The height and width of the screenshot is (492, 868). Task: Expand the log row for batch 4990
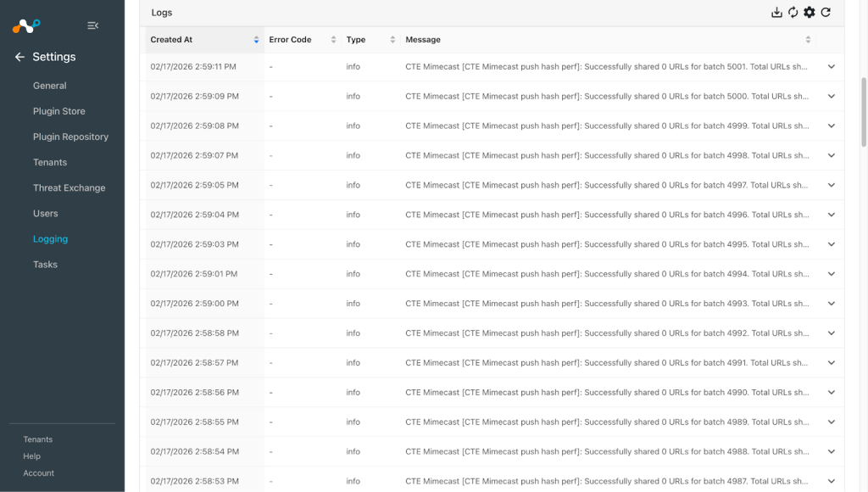tap(831, 392)
